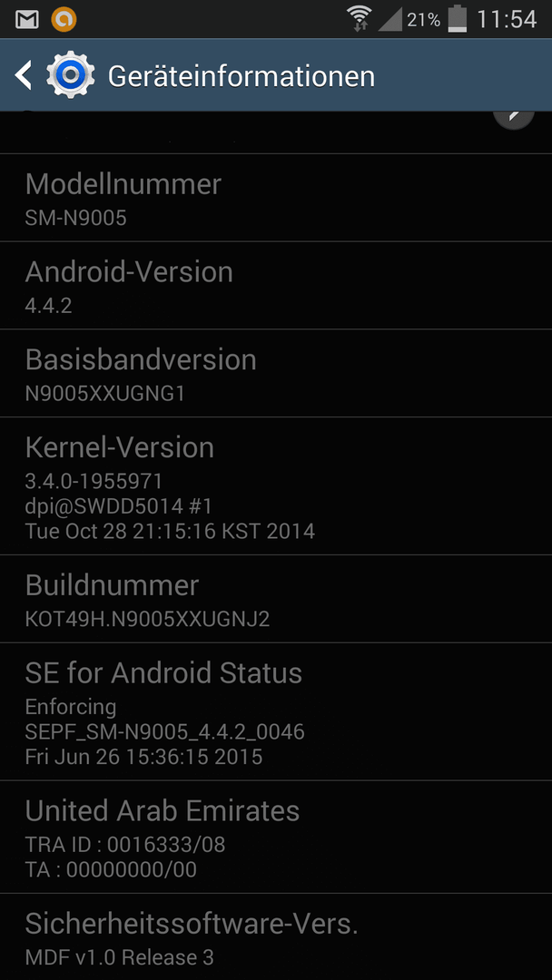Select the United Arab Emirates entry
Screen dimensions: 552x980
[276, 837]
